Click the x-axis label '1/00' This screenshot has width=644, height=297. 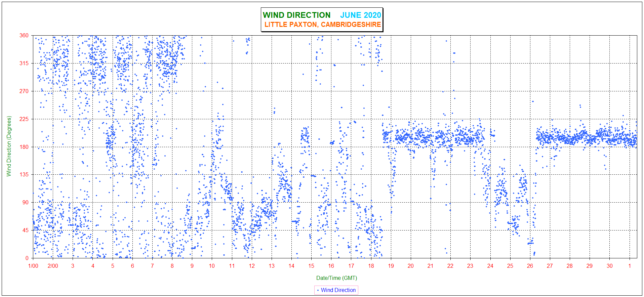pyautogui.click(x=33, y=266)
